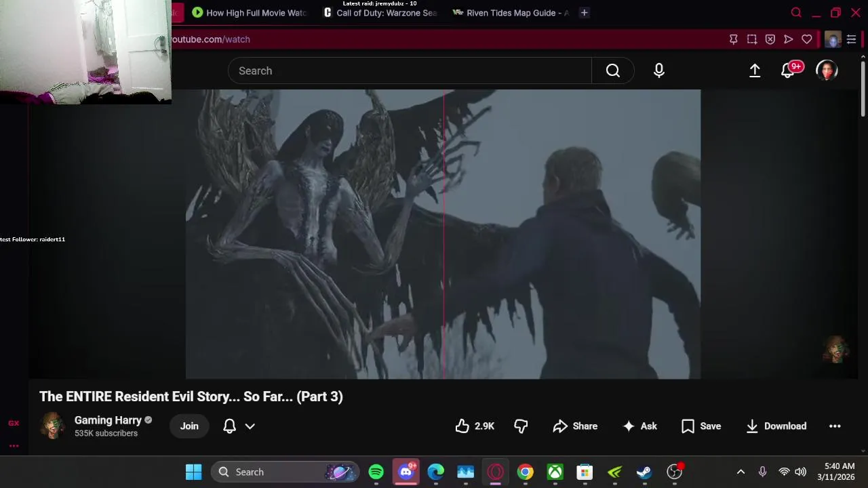The width and height of the screenshot is (868, 488).
Task: Activate YouTube voice search microphone
Action: pyautogui.click(x=659, y=70)
